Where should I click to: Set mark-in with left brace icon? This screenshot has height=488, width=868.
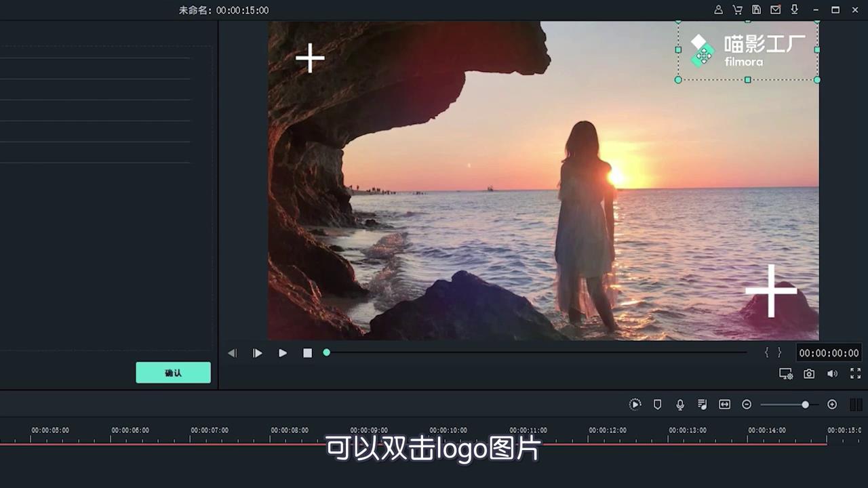coord(767,352)
